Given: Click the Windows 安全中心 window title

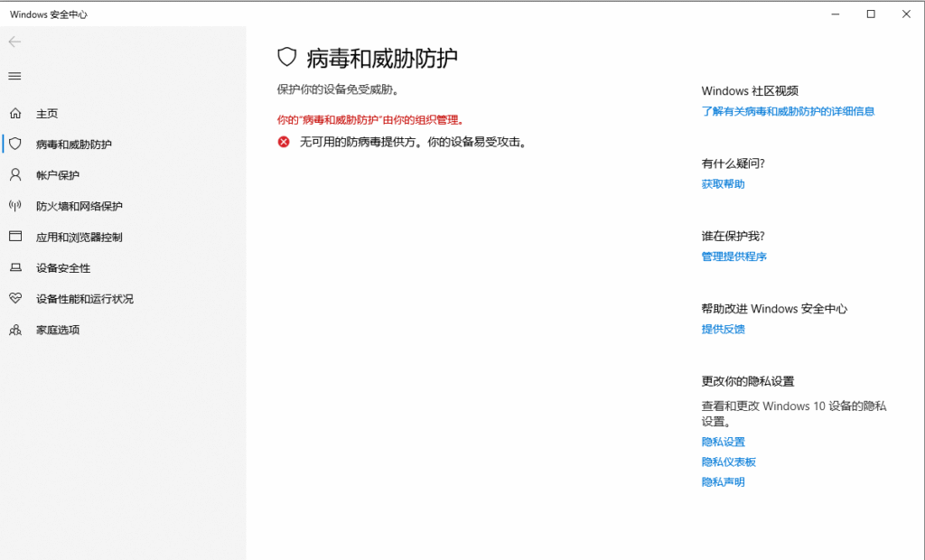Looking at the screenshot, I should click(49, 14).
